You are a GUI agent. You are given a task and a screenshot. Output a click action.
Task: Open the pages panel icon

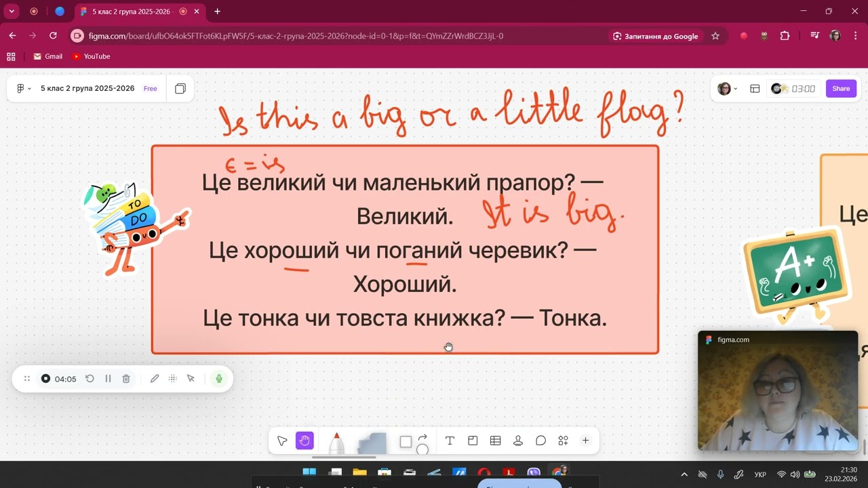pos(180,89)
